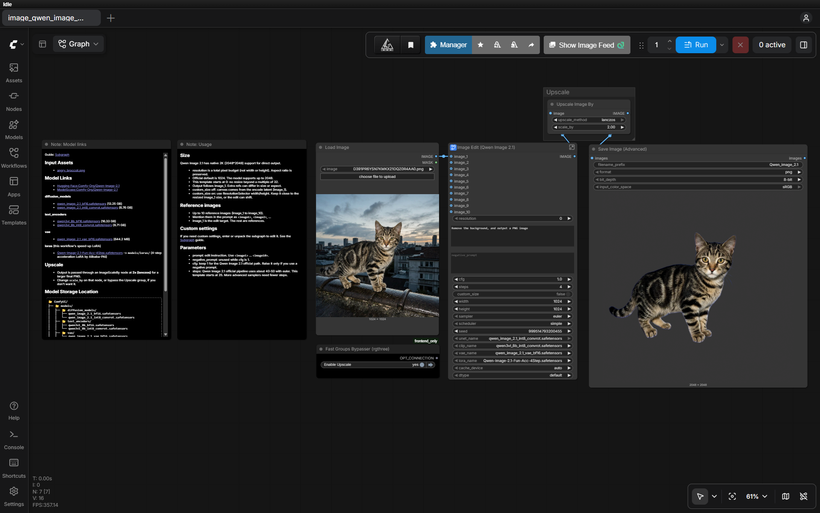Open the scheduler combo in Image Edit node
This screenshot has width=820, height=513.
[512, 324]
